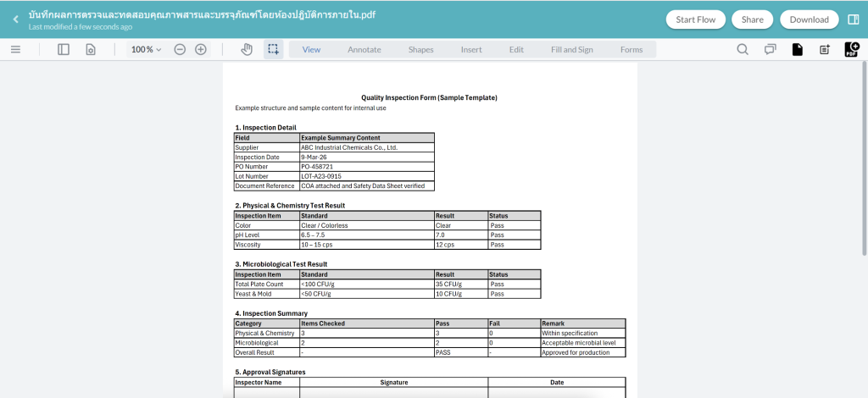Click the Download button
The height and width of the screenshot is (398, 868).
click(x=809, y=19)
